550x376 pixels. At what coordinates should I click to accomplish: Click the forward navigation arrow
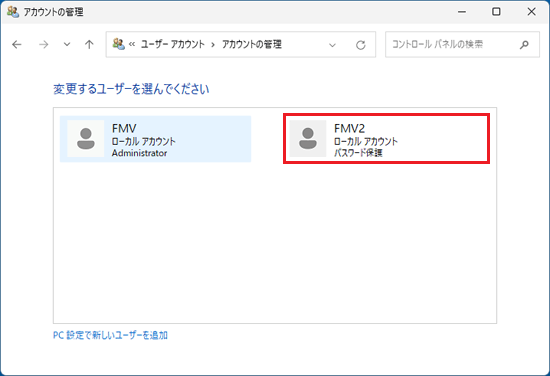[43, 45]
